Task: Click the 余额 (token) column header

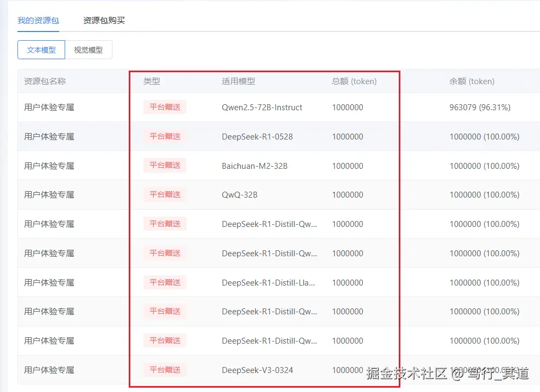Action: (472, 81)
